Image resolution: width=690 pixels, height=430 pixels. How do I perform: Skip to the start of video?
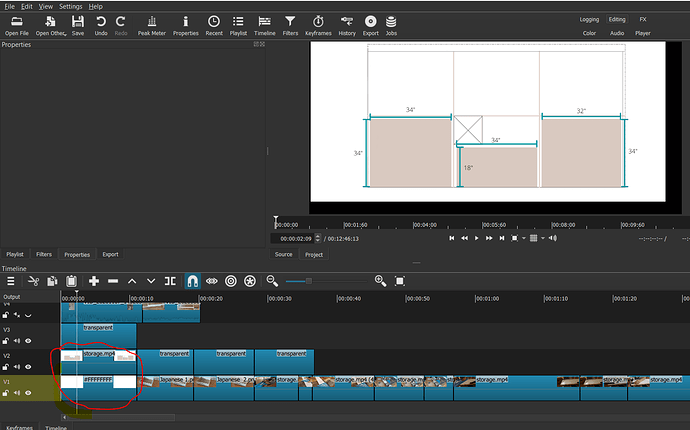click(x=451, y=238)
